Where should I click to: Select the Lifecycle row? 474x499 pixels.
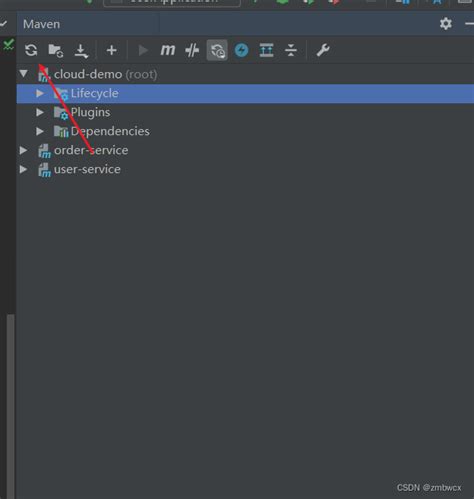pos(245,93)
